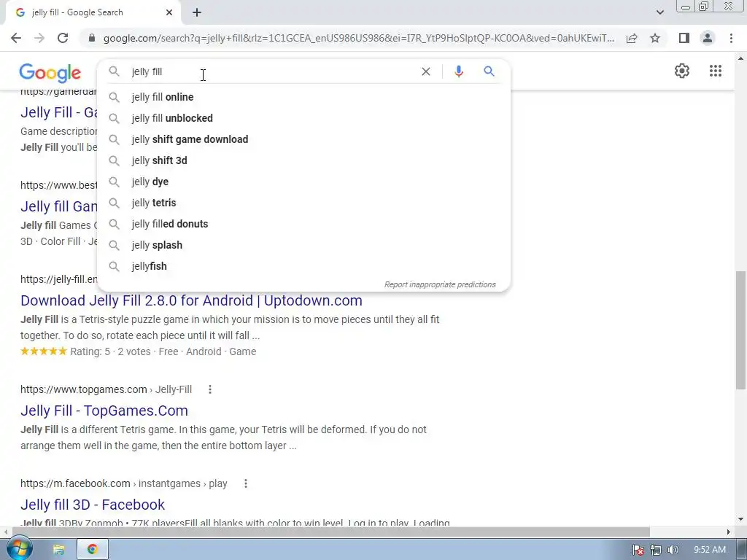
Task: Click the https://www.topgames.com › Jelly-Fill URL text
Action: tap(106, 389)
